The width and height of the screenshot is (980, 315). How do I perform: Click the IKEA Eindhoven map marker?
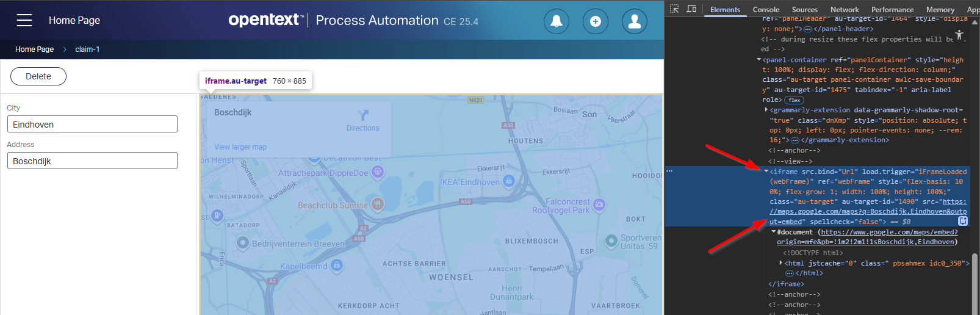(509, 181)
